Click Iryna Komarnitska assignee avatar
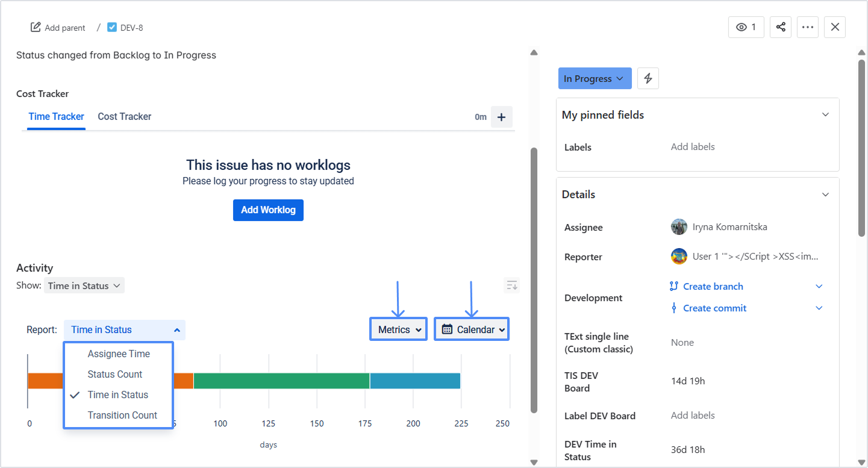868x468 pixels. 679,227
